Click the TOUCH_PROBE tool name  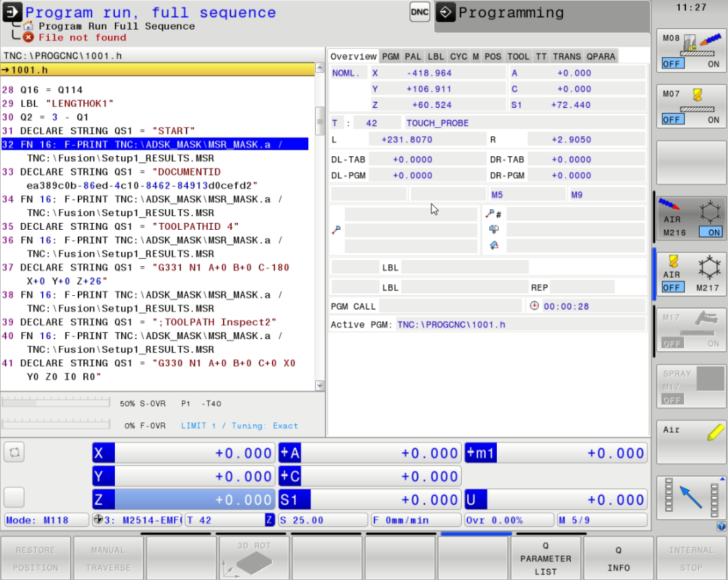(438, 123)
